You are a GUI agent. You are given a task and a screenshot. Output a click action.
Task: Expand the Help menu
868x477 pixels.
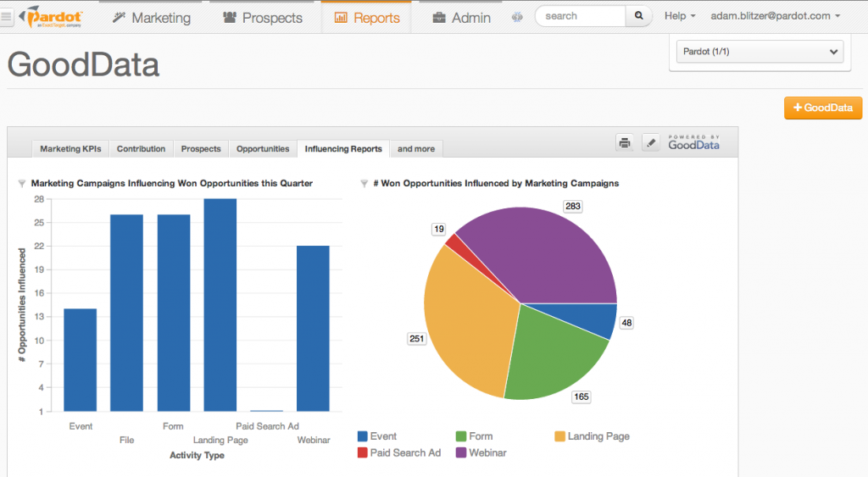point(680,16)
